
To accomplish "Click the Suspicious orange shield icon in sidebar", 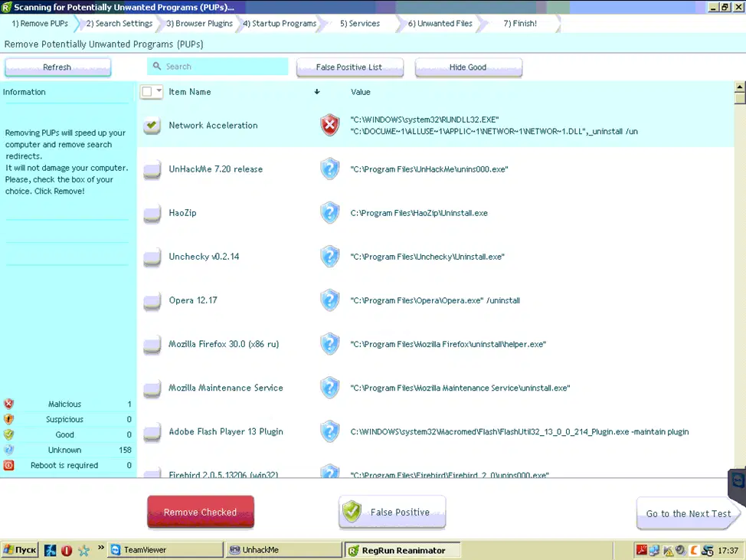I will click(x=8, y=419).
